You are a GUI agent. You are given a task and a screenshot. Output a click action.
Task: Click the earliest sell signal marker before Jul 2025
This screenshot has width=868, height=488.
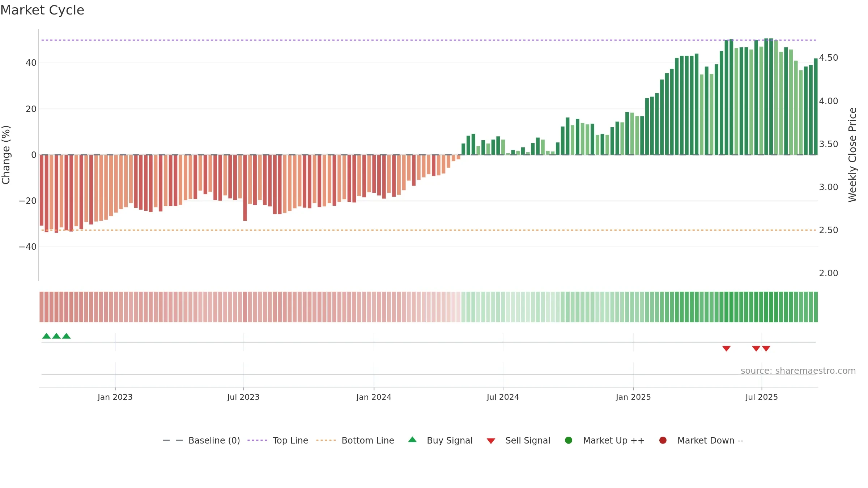click(x=726, y=348)
